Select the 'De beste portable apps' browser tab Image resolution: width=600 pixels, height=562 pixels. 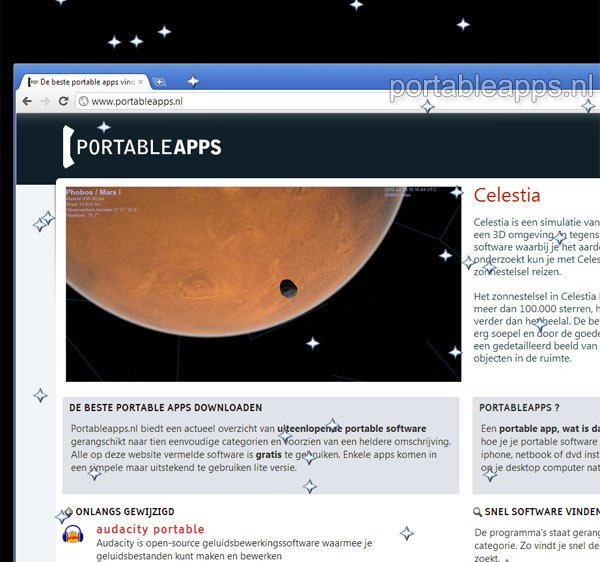pyautogui.click(x=85, y=82)
